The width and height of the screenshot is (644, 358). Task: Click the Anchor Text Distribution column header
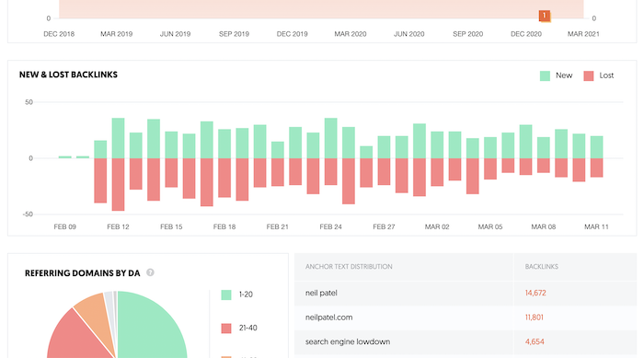pos(349,267)
